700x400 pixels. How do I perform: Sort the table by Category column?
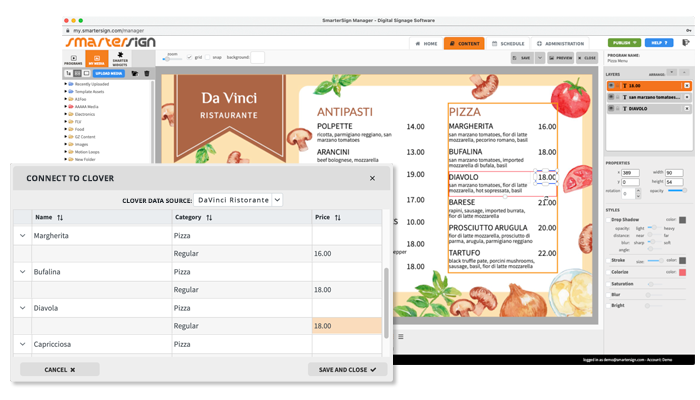pos(209,217)
